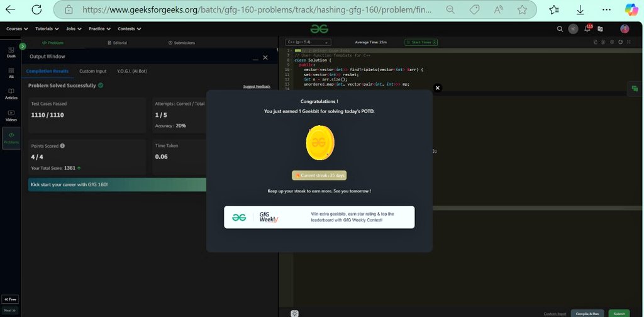Open the Dash item in the sidebar
The height and width of the screenshot is (317, 644).
coord(11,52)
